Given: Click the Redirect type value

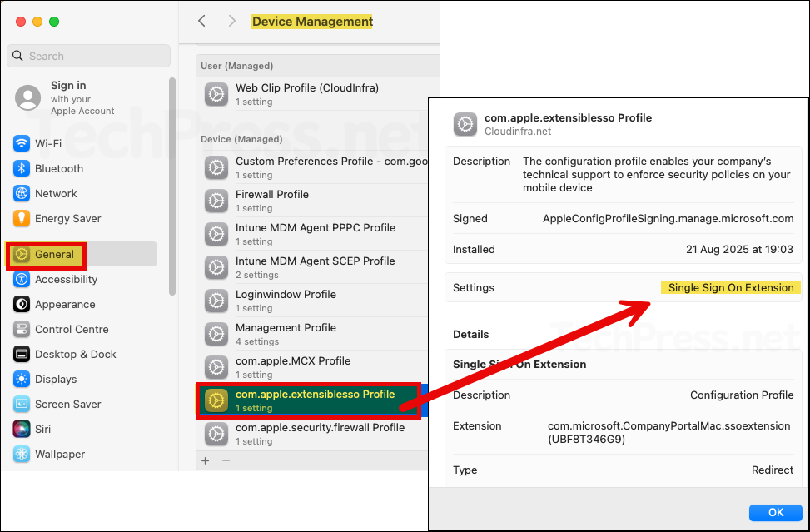Looking at the screenshot, I should point(773,470).
